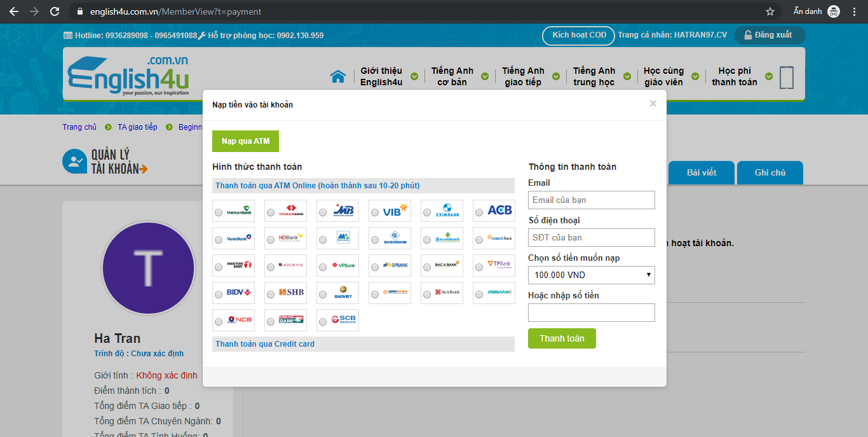Click the Kích hoạt COD button
The width and height of the screenshot is (868, 437).
(579, 36)
